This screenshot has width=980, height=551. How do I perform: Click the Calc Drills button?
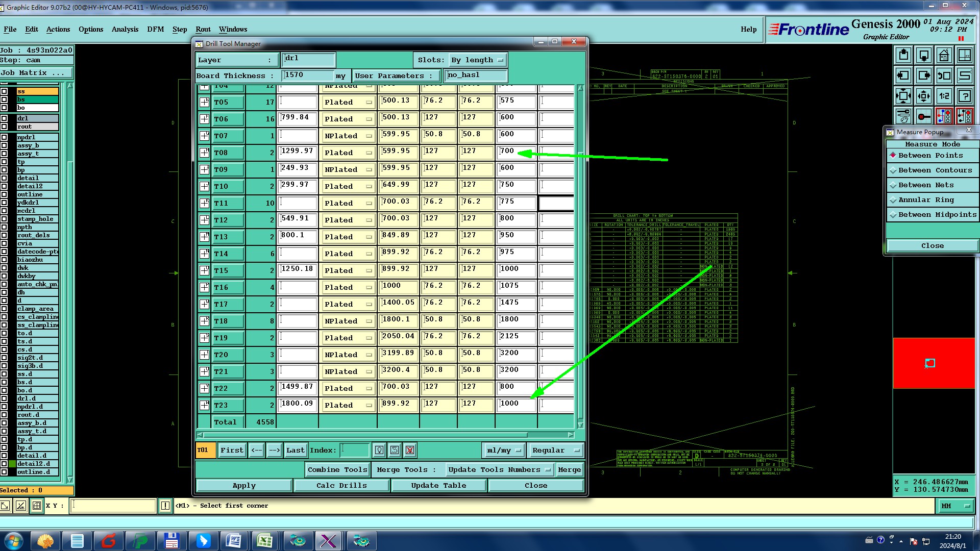tap(341, 486)
